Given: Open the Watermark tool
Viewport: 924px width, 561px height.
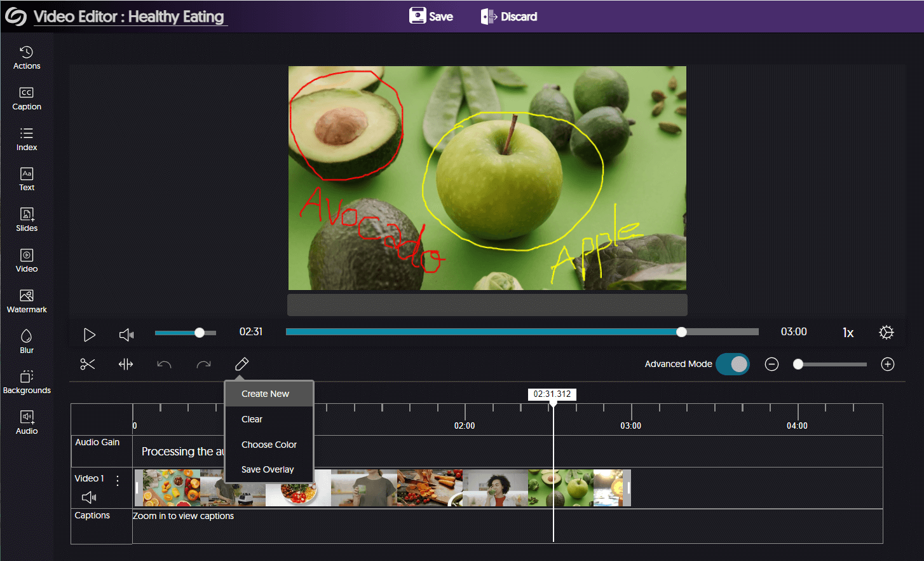Looking at the screenshot, I should click(27, 301).
